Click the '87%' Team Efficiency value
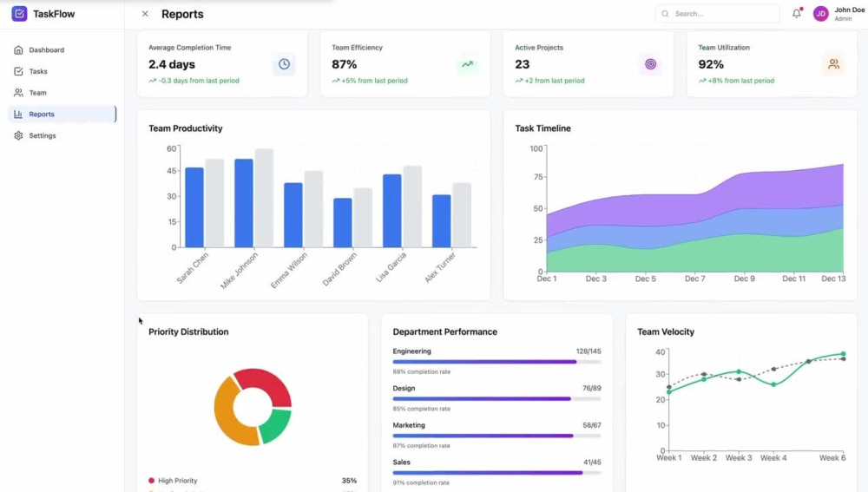Image resolution: width=868 pixels, height=492 pixels. click(x=345, y=64)
